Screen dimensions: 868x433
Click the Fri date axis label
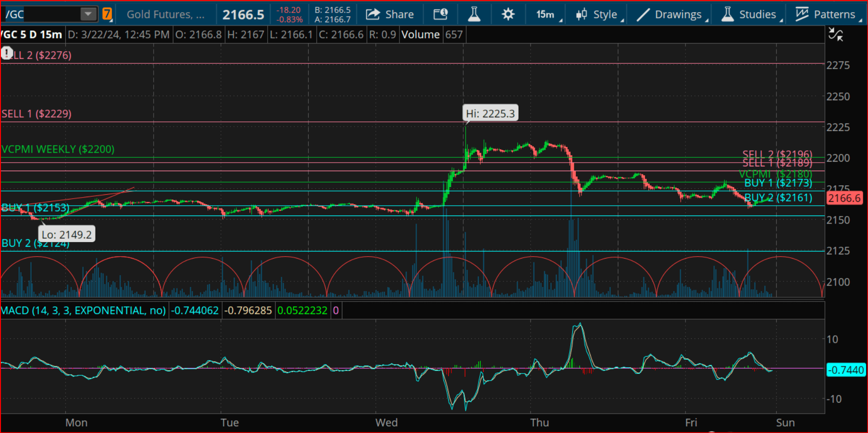pyautogui.click(x=691, y=423)
